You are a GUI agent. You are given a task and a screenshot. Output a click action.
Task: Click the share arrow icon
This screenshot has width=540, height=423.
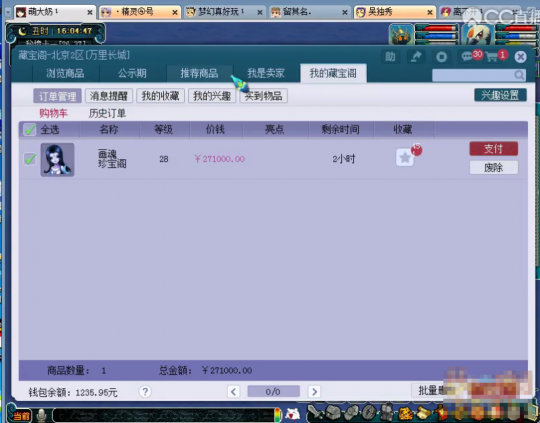point(416,56)
